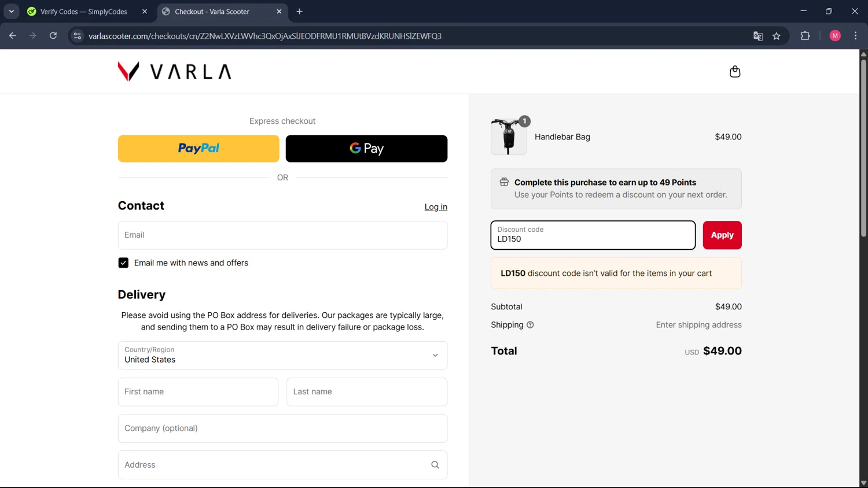Toggle Email me with news and offers

pyautogui.click(x=123, y=263)
